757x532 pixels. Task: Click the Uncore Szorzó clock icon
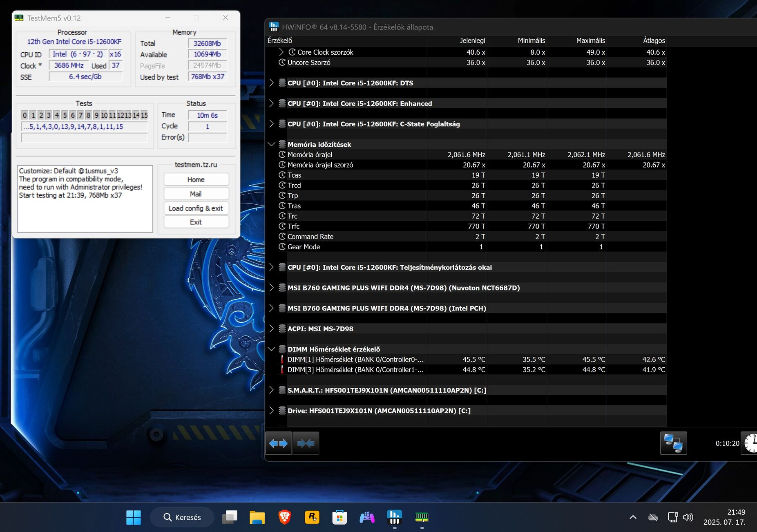pos(282,63)
